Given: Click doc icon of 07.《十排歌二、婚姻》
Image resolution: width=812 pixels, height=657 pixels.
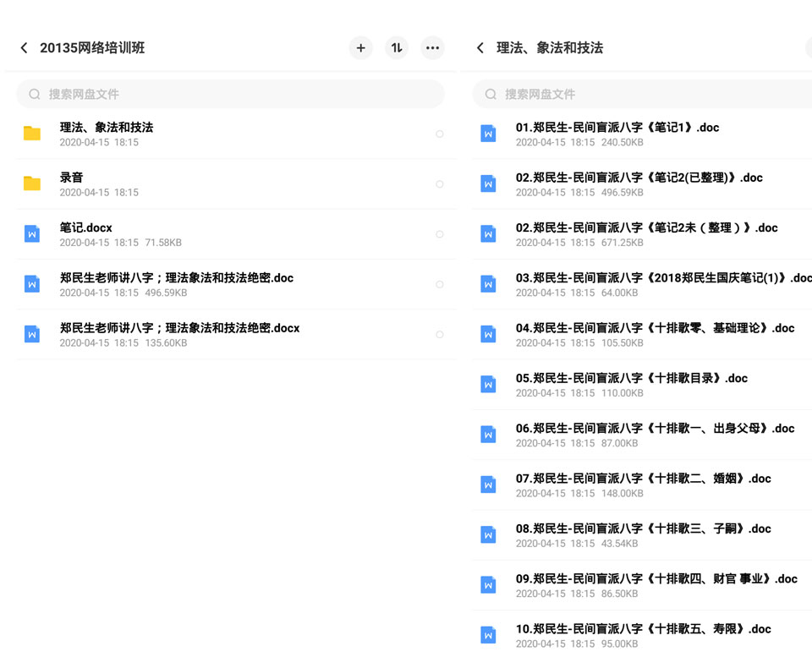Looking at the screenshot, I should 488,485.
